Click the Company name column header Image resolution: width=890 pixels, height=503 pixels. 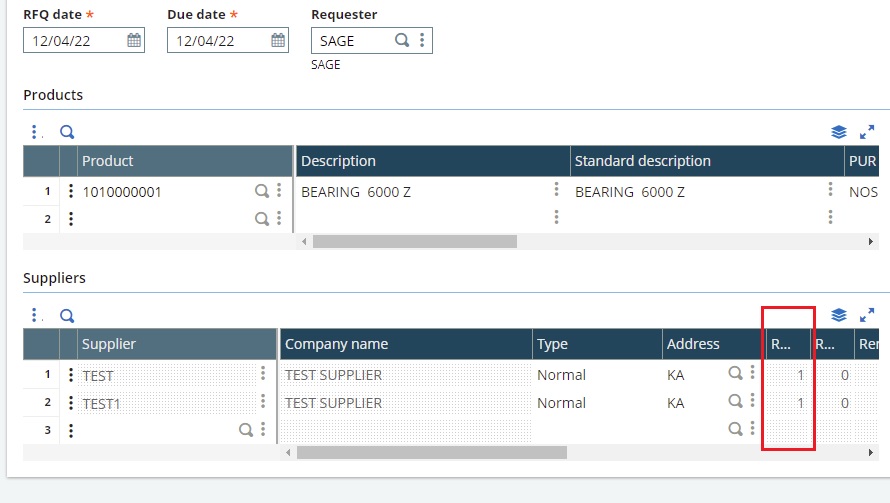coord(406,344)
